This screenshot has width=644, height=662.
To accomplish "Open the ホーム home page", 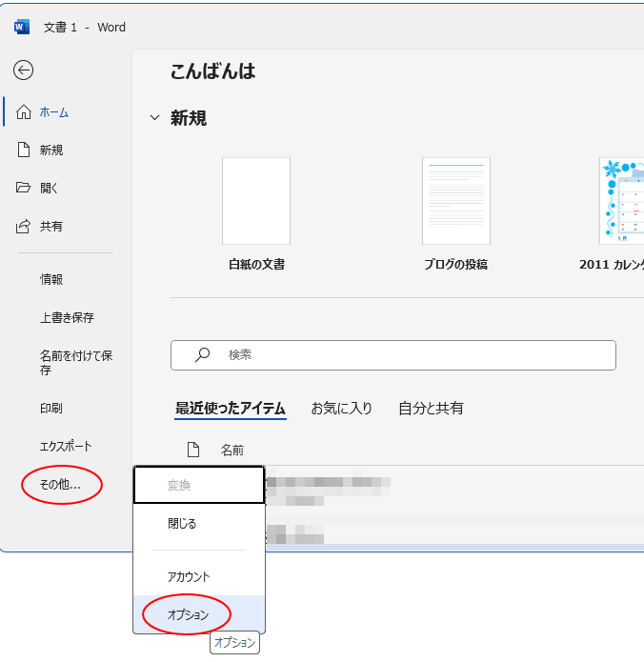I will tap(53, 112).
